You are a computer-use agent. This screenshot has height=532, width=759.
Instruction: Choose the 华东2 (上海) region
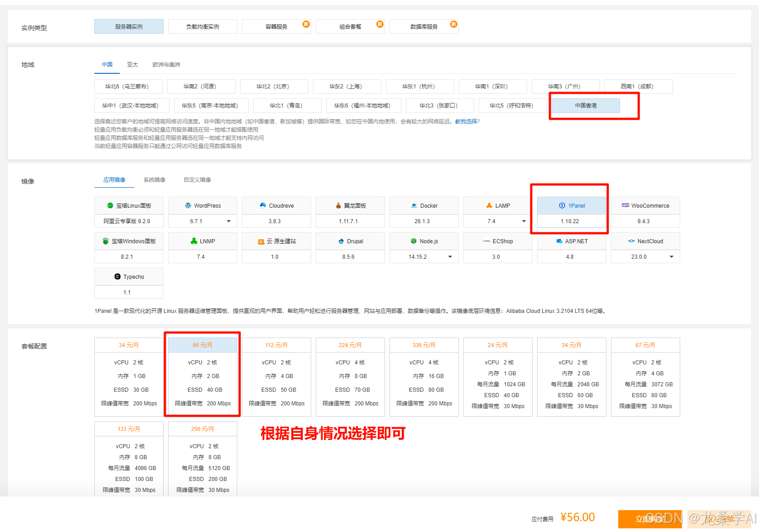point(347,86)
